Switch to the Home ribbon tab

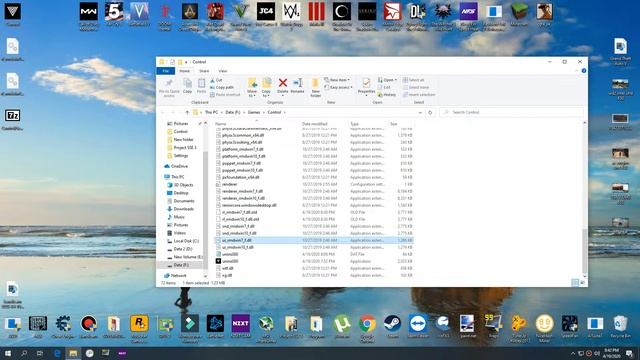click(184, 71)
